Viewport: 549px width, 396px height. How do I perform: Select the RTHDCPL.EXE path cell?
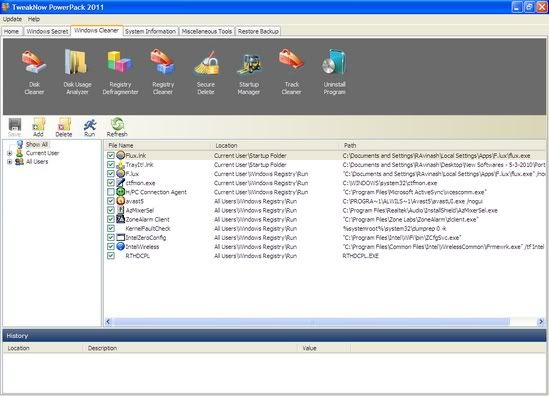(x=361, y=256)
